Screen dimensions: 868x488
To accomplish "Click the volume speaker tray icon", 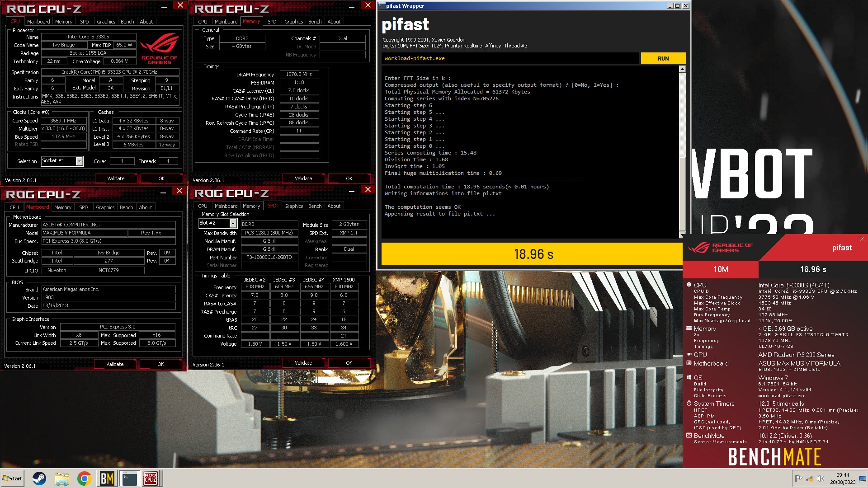I will click(820, 479).
